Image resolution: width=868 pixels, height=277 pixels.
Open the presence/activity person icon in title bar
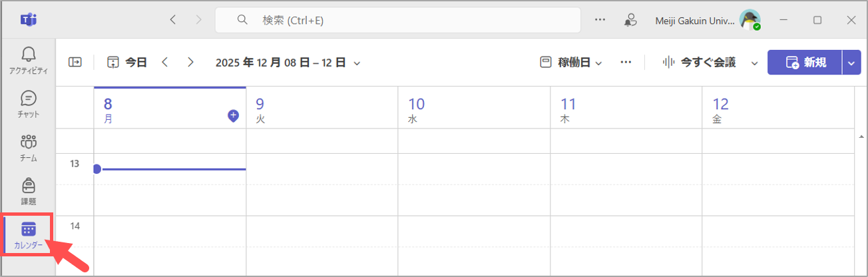[630, 20]
